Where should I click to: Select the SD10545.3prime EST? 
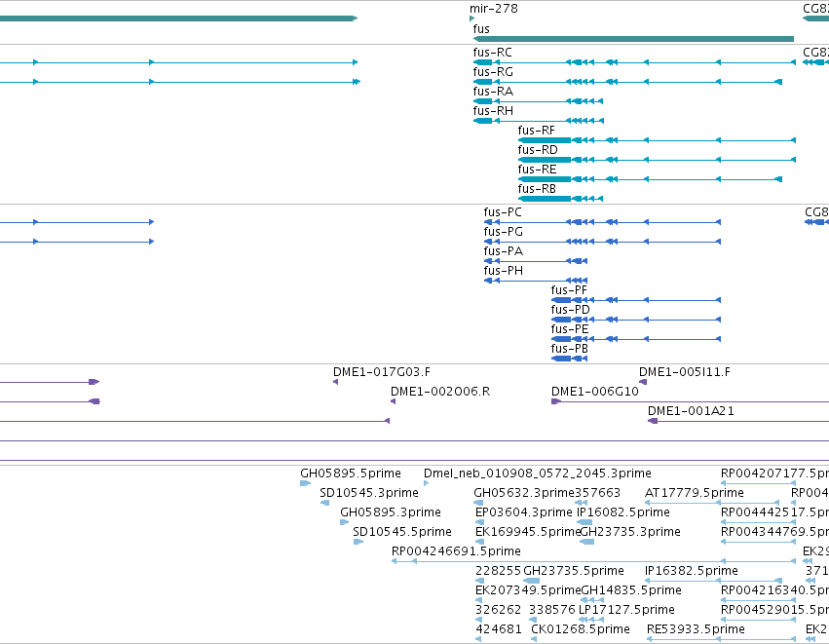324,503
